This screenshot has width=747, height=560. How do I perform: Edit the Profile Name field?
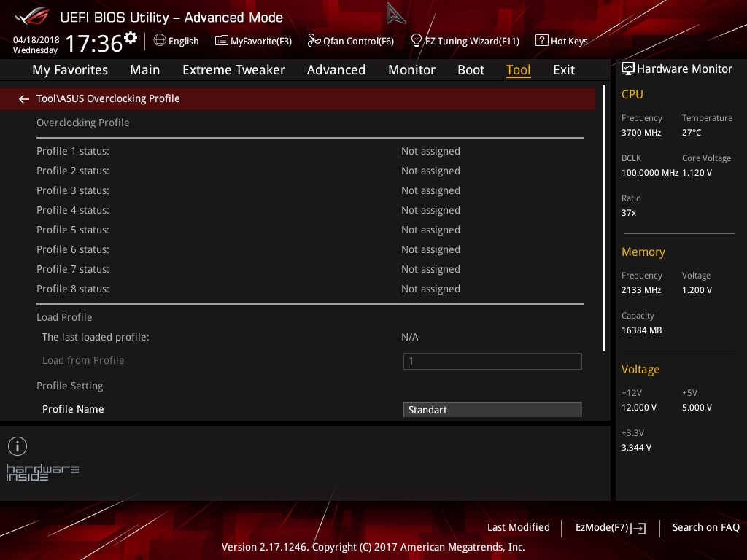click(x=492, y=410)
